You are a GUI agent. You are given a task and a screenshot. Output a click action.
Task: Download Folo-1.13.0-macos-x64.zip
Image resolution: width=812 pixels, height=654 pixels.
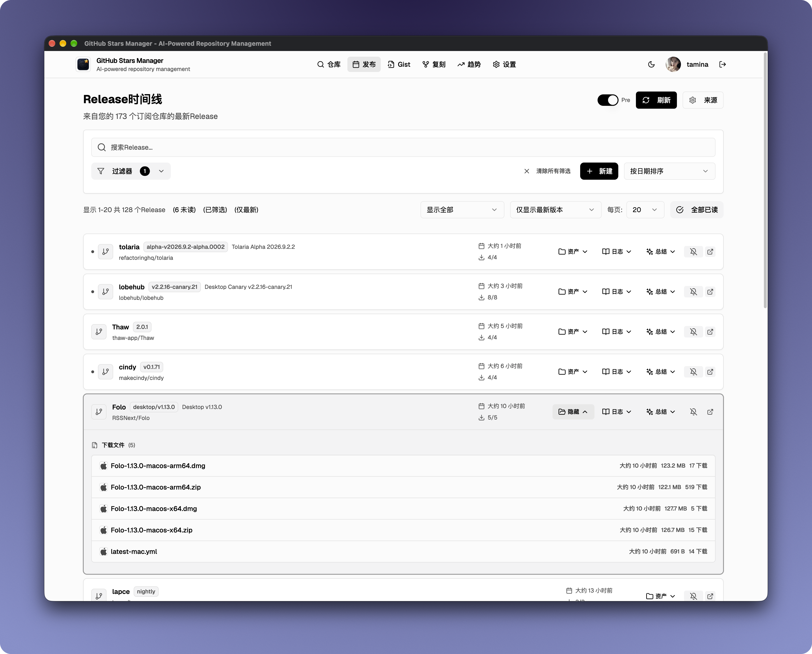pos(403,530)
